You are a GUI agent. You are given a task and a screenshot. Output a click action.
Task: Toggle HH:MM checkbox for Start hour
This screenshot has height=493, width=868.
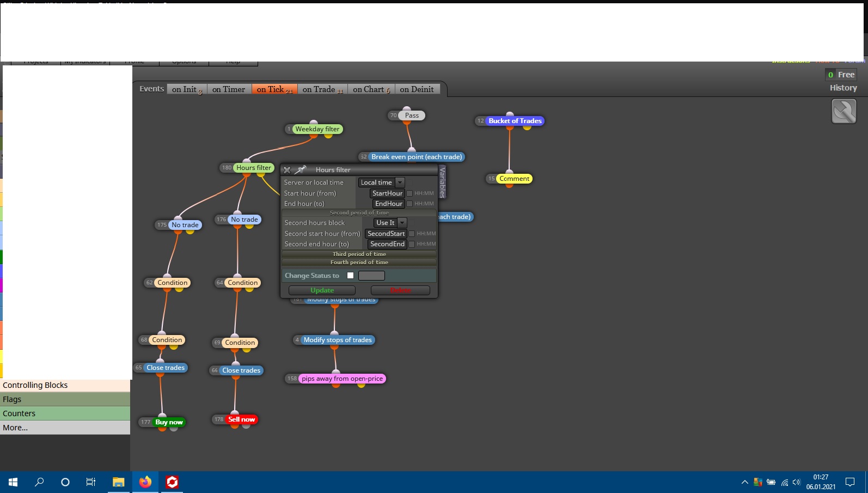[409, 193]
